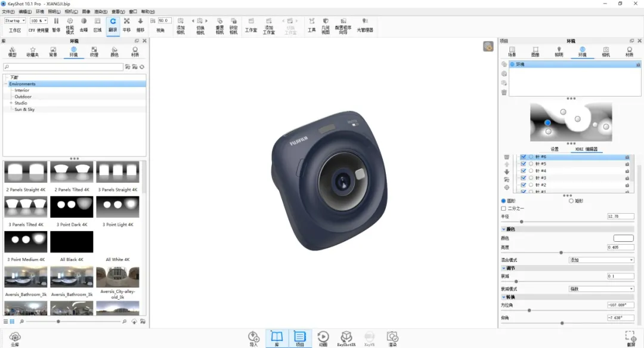644x348 pixels.
Task: Uncheck the 针 #5 pin checkbox
Action: [x=524, y=164]
